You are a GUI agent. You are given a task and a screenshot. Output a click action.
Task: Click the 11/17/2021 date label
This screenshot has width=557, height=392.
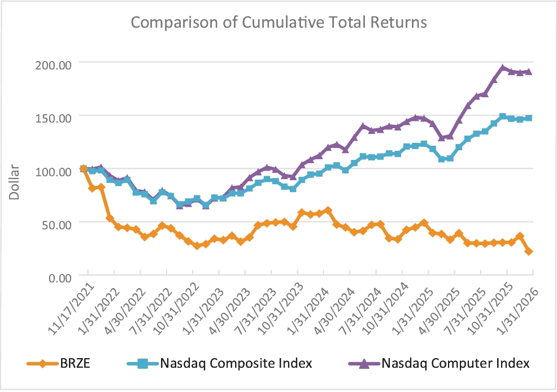72,309
